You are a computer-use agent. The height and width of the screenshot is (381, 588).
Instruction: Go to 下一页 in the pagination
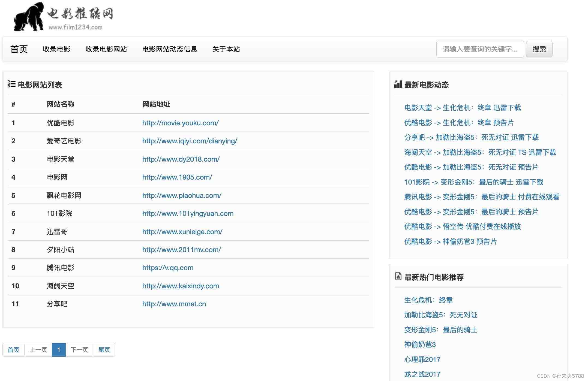coord(79,350)
